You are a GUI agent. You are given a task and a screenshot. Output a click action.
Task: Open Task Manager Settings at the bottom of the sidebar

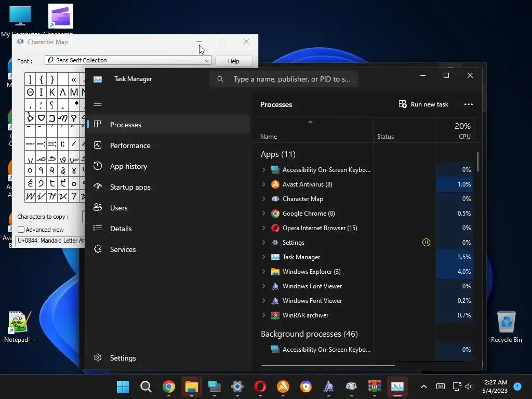(169, 358)
